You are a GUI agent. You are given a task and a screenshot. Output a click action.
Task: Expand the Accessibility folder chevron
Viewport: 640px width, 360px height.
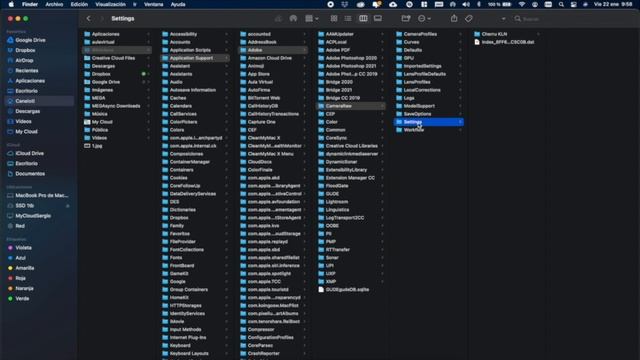(226, 34)
